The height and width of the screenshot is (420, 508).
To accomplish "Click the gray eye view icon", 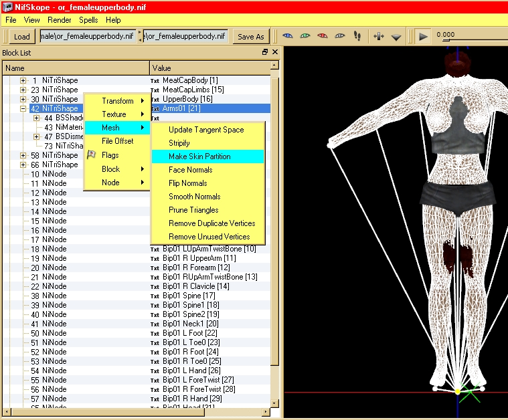I will 339,36.
